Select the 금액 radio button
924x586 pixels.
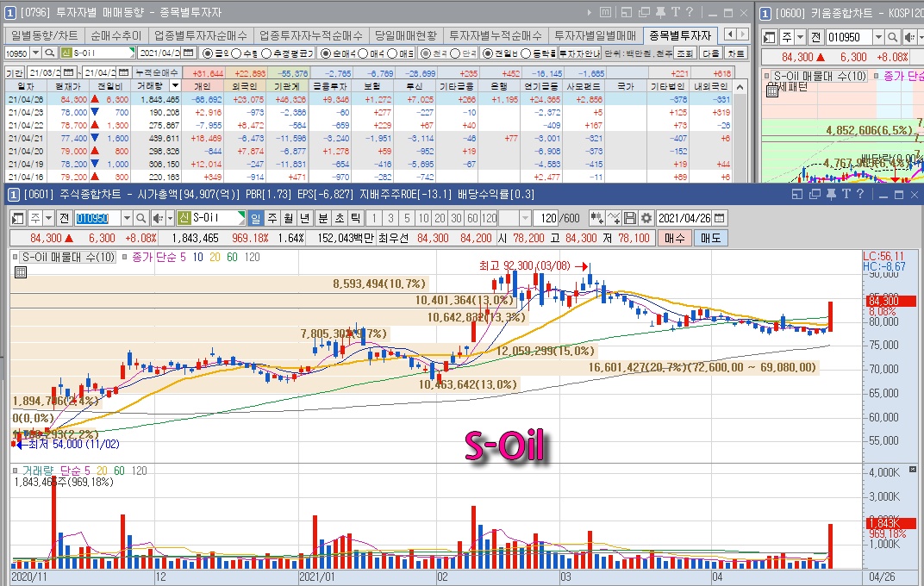(x=208, y=53)
